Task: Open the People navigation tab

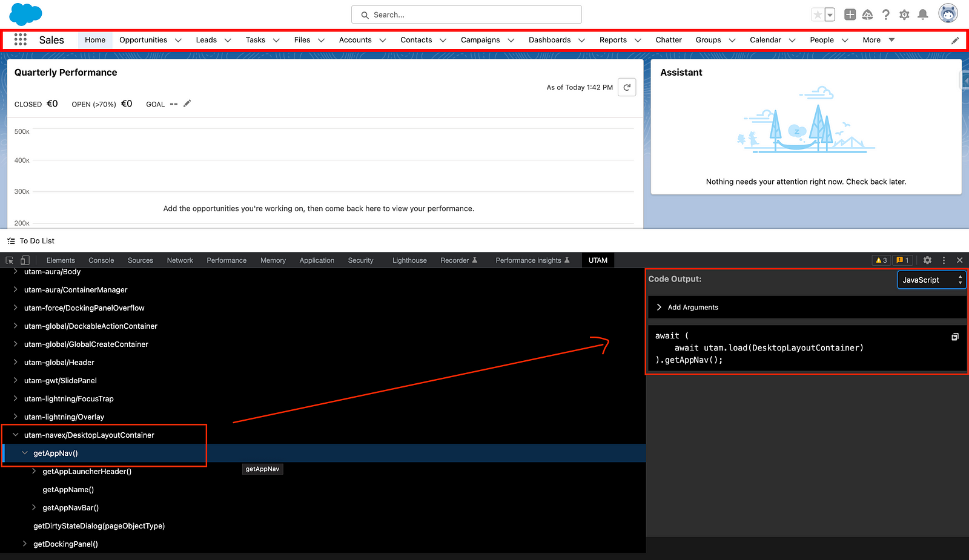Action: 822,40
